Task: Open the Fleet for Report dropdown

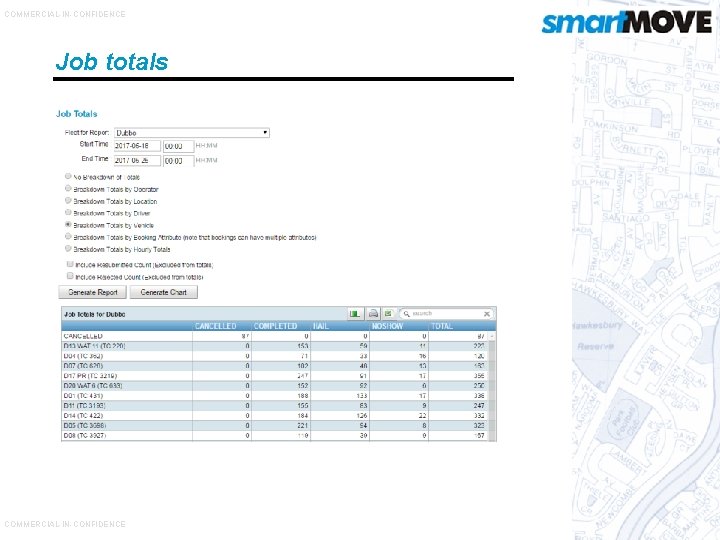Action: click(191, 133)
